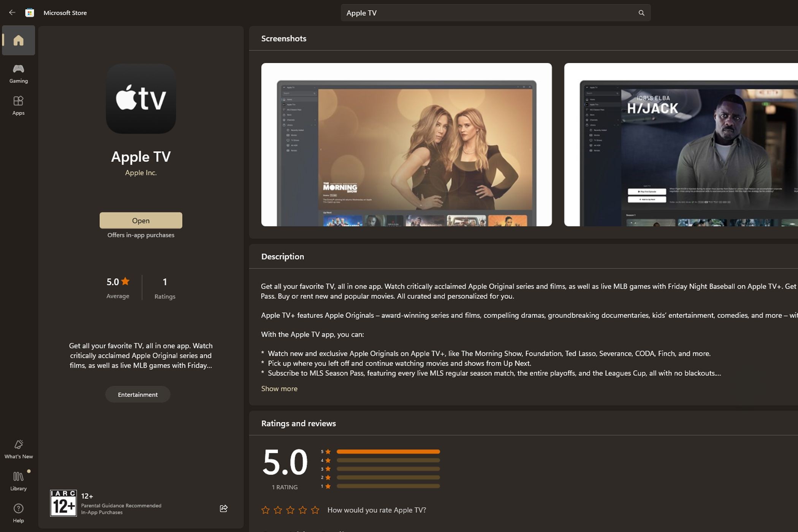This screenshot has width=798, height=532.
Task: Click the Description section heading
Action: (283, 256)
